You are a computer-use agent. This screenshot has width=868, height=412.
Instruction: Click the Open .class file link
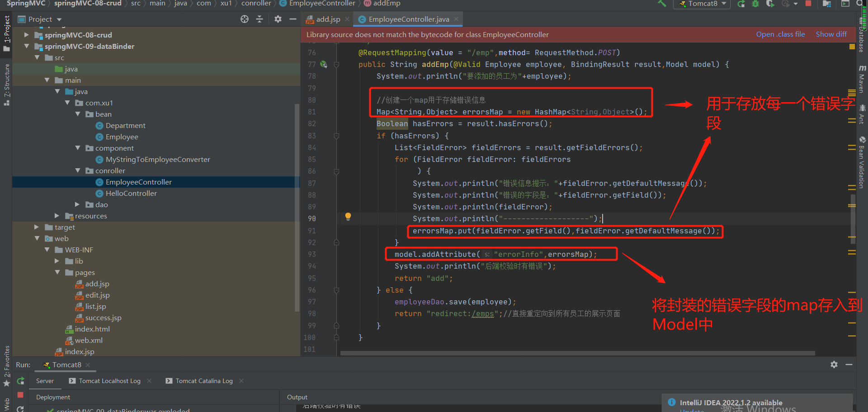tap(780, 34)
